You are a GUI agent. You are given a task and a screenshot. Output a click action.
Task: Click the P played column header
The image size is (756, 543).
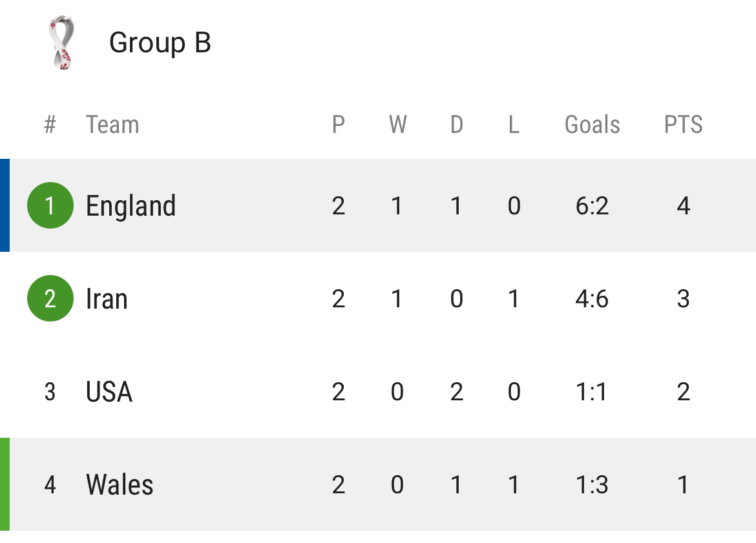tap(339, 125)
